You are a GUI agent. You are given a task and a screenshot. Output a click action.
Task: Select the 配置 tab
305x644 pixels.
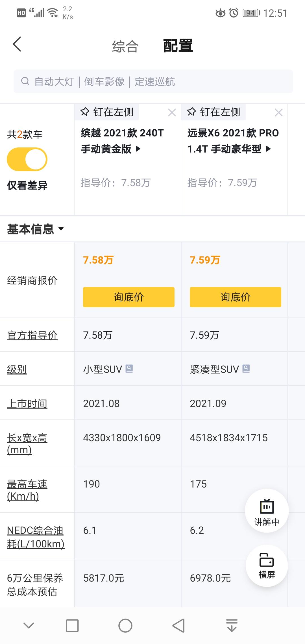tap(178, 46)
